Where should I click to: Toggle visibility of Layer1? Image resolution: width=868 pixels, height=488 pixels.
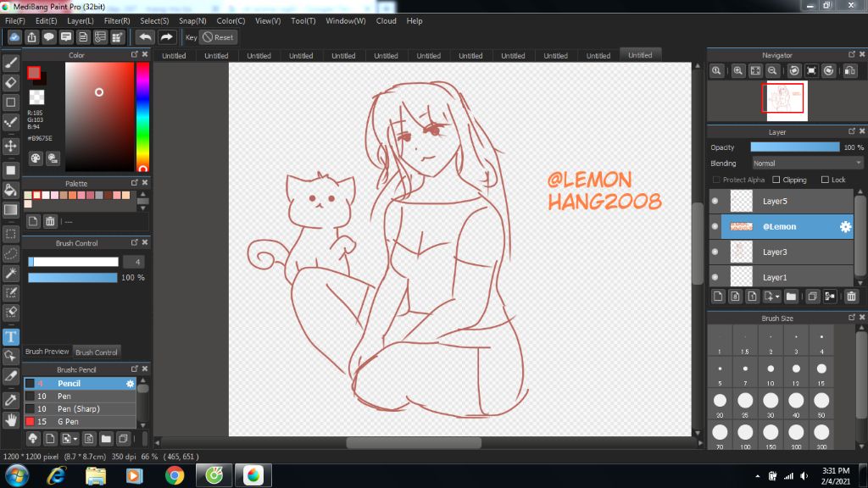coord(715,277)
